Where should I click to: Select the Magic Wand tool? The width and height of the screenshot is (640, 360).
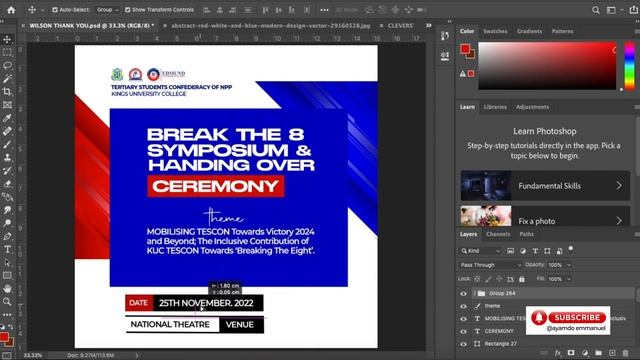point(7,78)
